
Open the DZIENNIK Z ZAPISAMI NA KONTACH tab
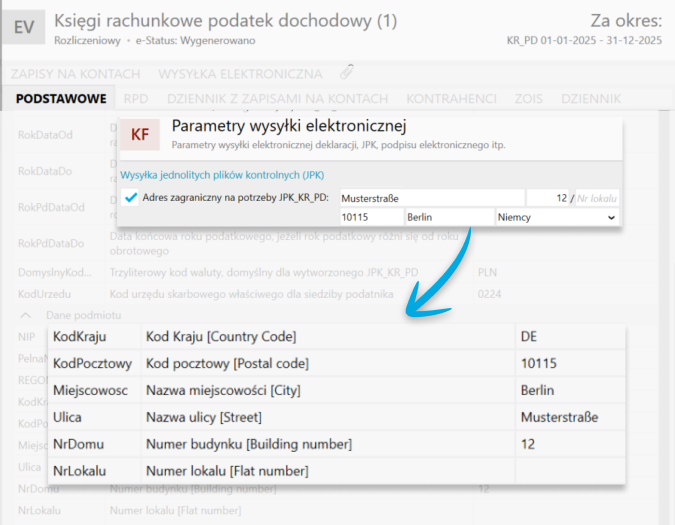[x=277, y=99]
